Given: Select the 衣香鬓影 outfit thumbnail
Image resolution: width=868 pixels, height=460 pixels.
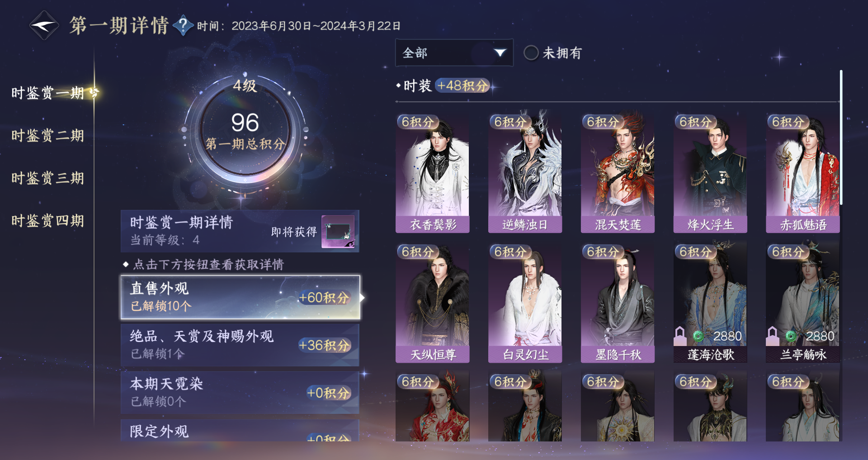Looking at the screenshot, I should coord(433,174).
